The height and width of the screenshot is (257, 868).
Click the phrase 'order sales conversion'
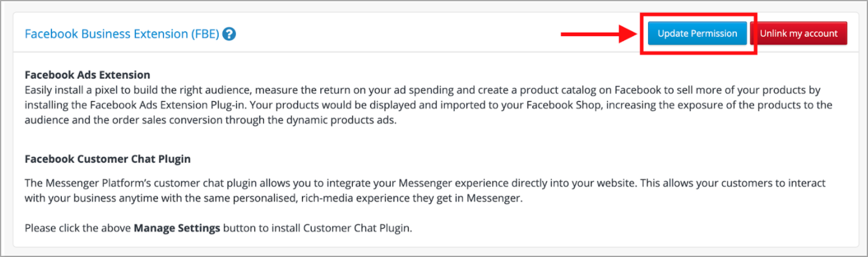tap(167, 120)
